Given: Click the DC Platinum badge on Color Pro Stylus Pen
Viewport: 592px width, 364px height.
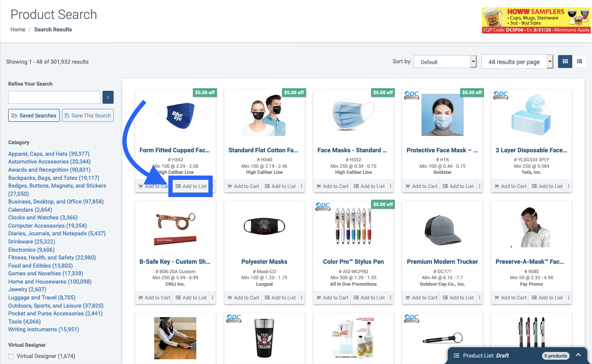Looking at the screenshot, I should tap(323, 206).
